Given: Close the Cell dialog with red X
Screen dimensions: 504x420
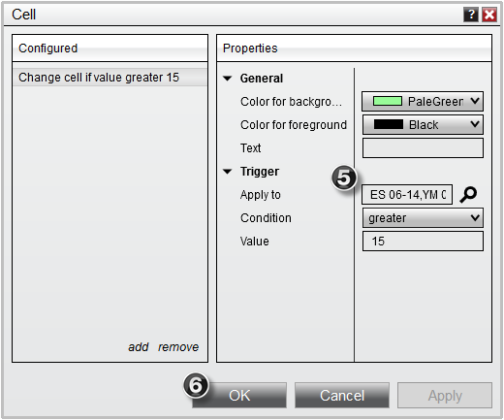Looking at the screenshot, I should point(489,15).
